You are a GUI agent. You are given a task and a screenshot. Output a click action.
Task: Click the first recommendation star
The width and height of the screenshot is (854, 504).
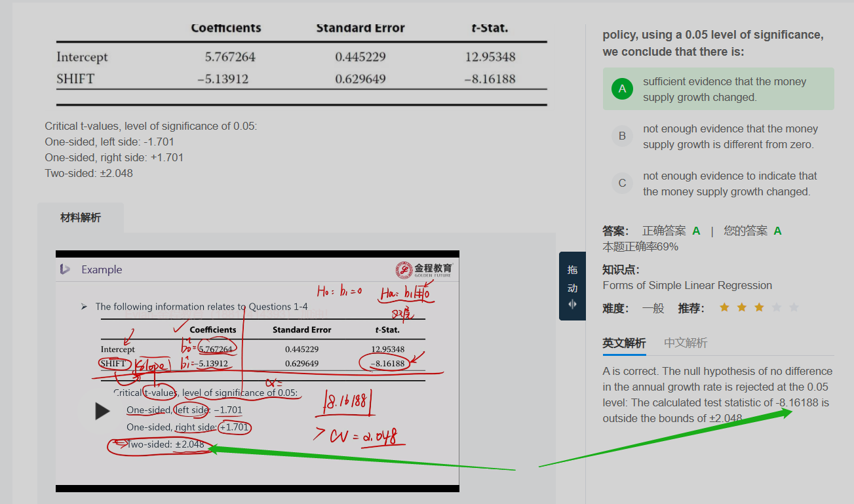(724, 307)
